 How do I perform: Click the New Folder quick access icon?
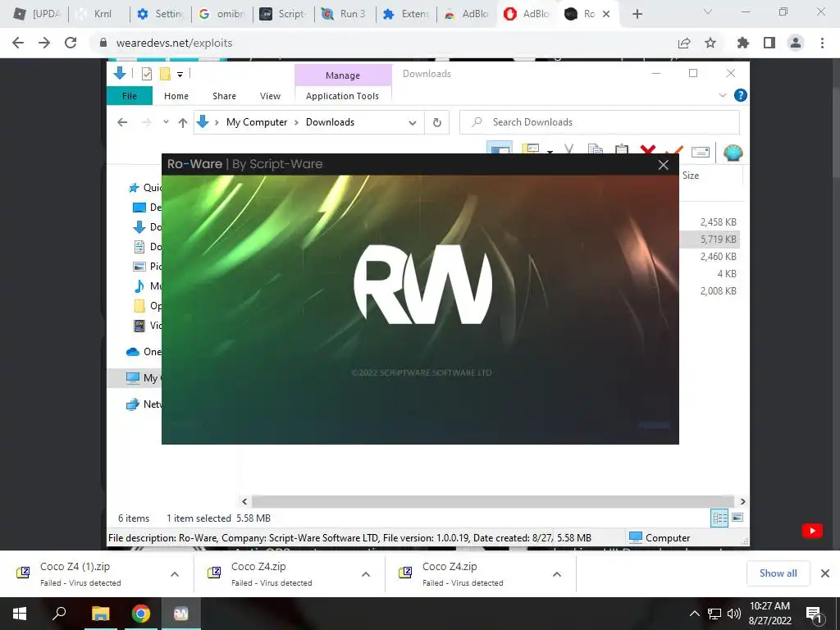165,74
